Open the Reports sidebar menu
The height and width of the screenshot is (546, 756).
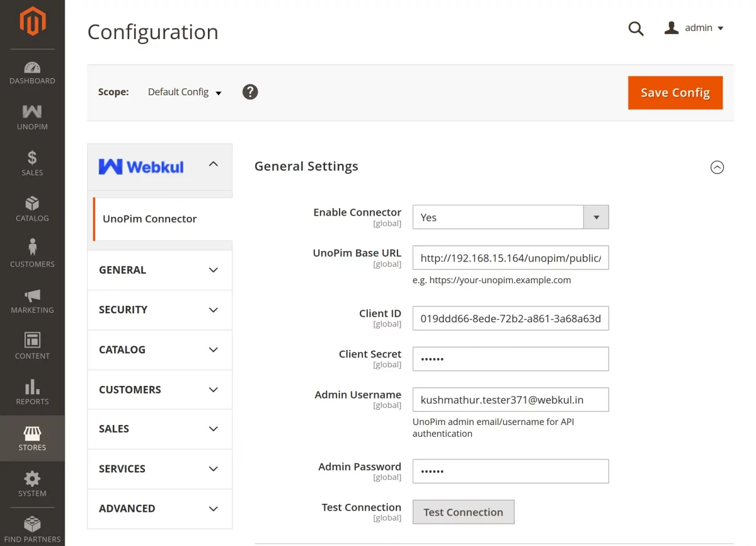point(32,393)
